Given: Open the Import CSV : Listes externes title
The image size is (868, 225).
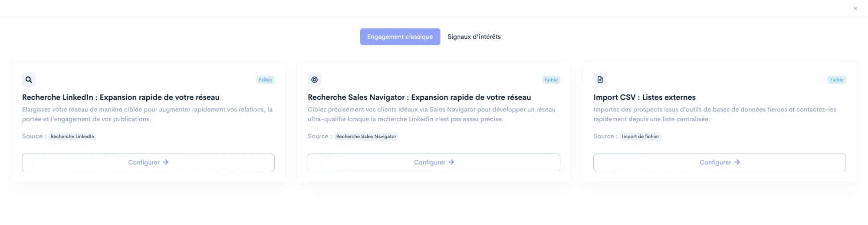Looking at the screenshot, I should pyautogui.click(x=644, y=98).
